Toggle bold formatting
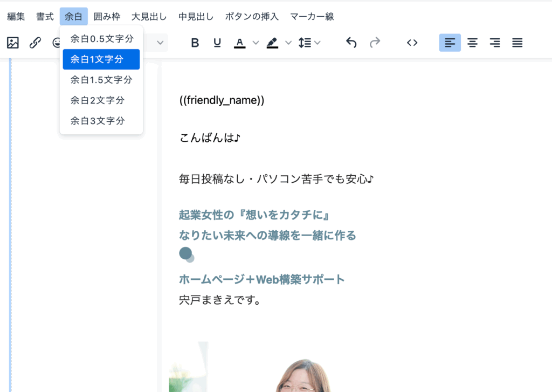The height and width of the screenshot is (392, 552). (x=195, y=43)
